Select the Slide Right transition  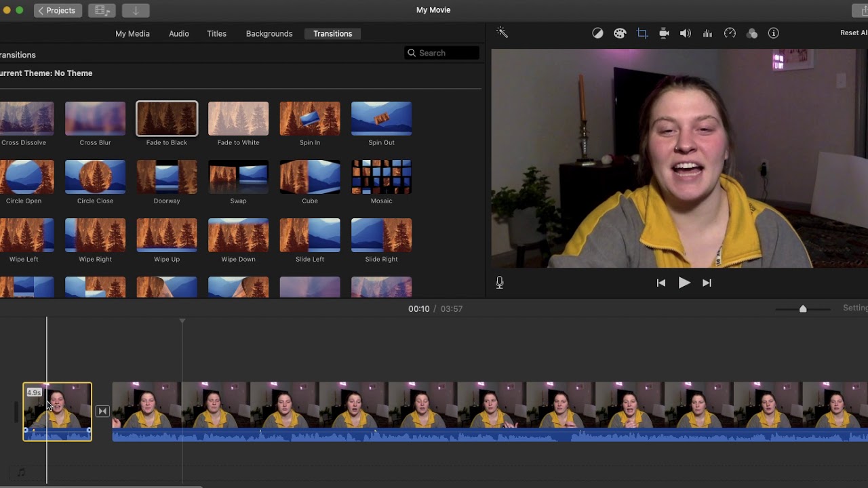381,235
